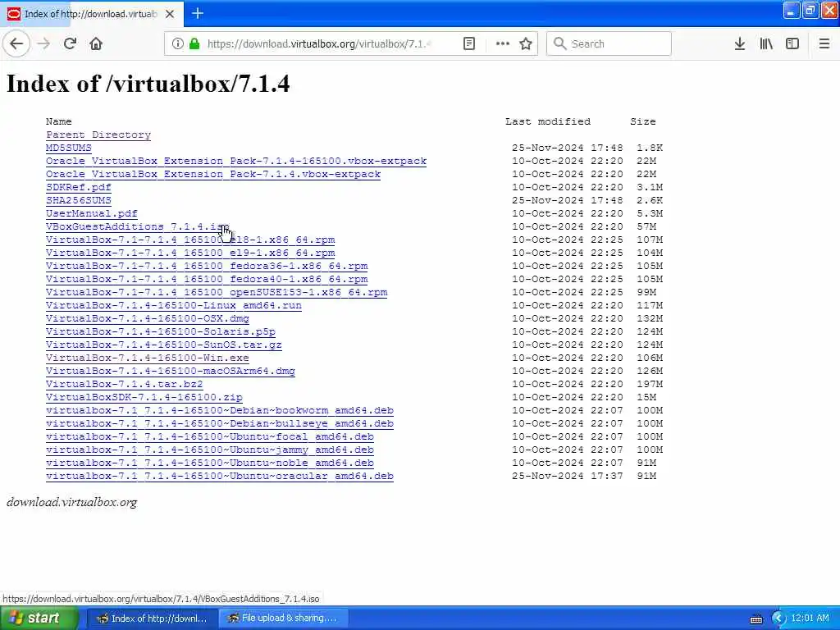Download the Debian bookworm deb package
Viewport: 840px width, 630px height.
(220, 410)
